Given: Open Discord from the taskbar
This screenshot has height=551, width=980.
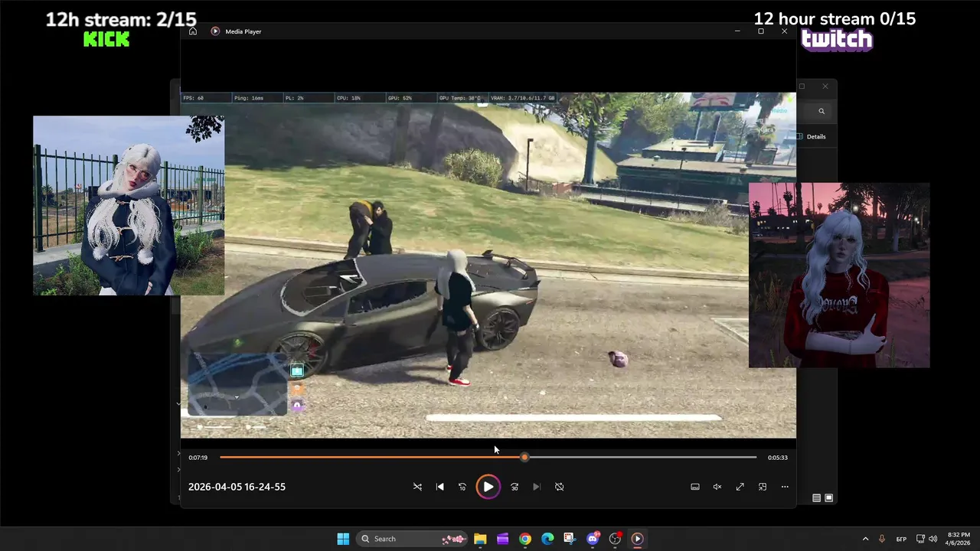Looking at the screenshot, I should [x=593, y=539].
